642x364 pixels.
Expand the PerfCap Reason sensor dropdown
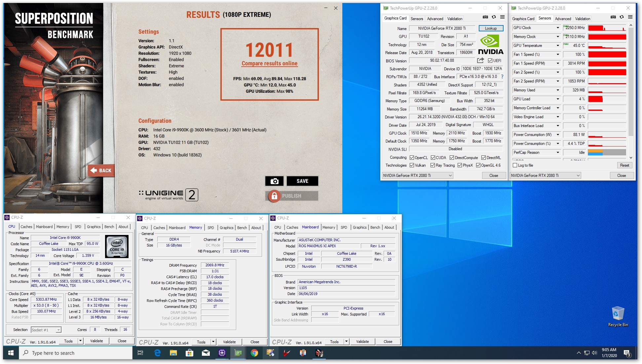pyautogui.click(x=558, y=152)
